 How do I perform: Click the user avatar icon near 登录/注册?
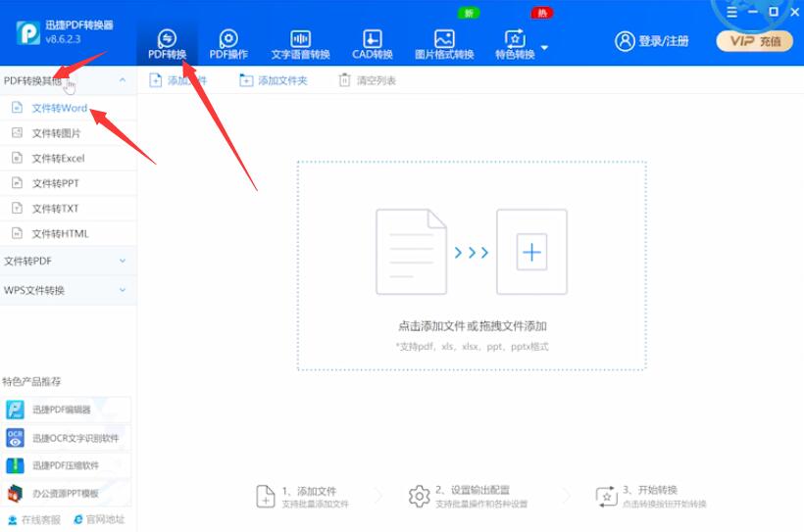pos(625,41)
